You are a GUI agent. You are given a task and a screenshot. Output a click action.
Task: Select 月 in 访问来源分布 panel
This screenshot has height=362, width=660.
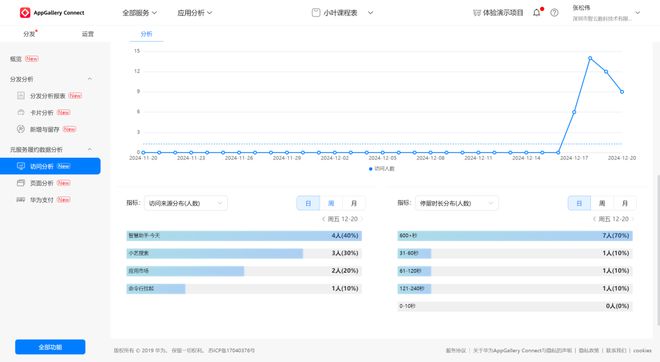(354, 203)
